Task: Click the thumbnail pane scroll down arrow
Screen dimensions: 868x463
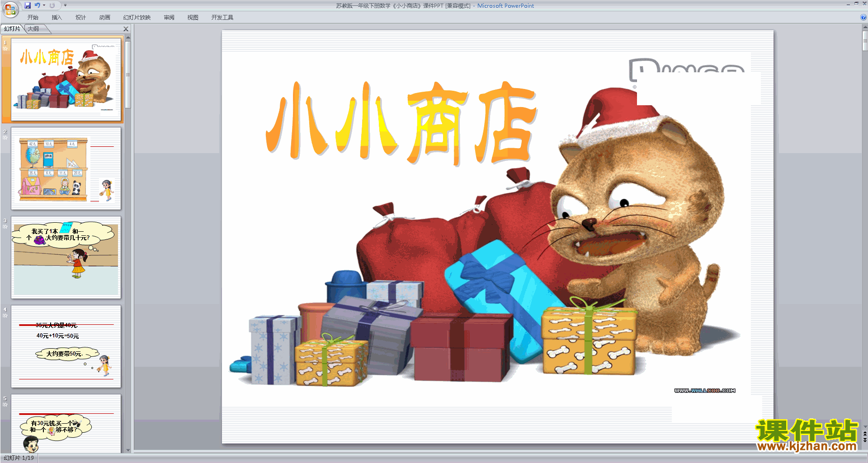Action: (128, 450)
